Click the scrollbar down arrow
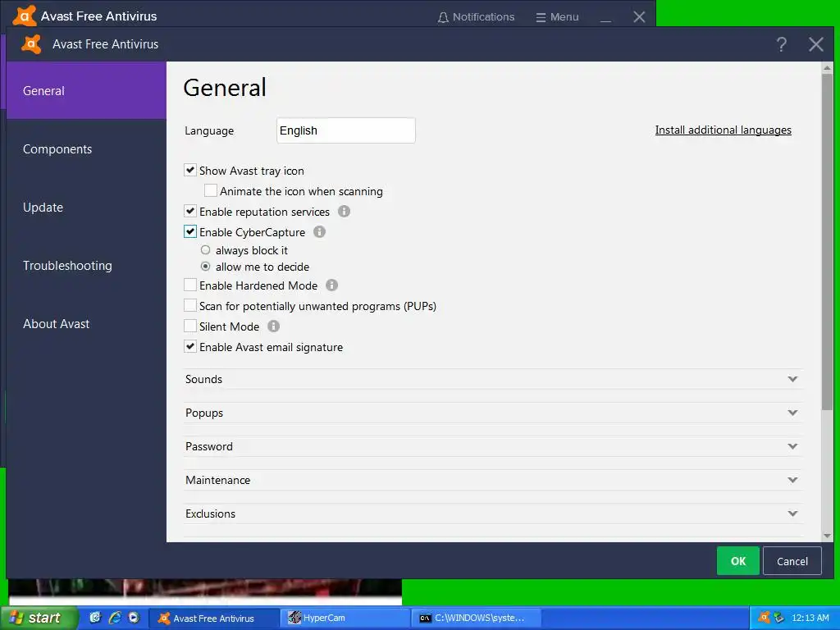Screen dimensions: 840x630 point(827,536)
